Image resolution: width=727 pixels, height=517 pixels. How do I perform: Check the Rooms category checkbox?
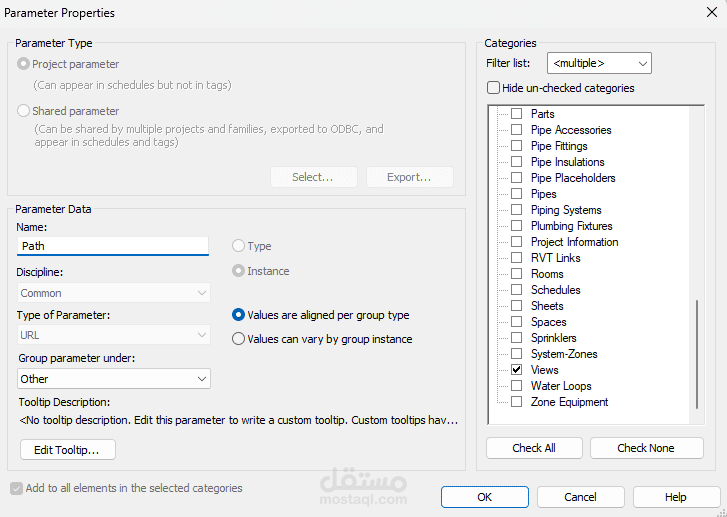tap(517, 274)
